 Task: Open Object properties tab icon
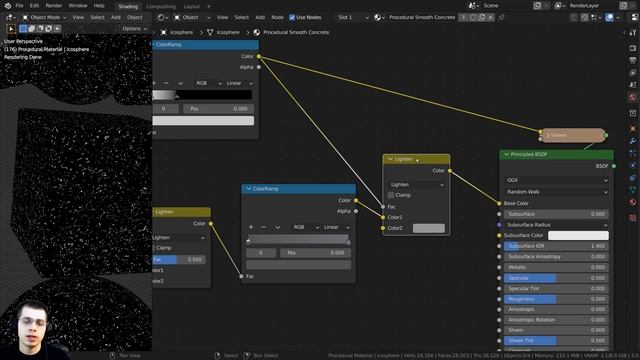point(633,129)
